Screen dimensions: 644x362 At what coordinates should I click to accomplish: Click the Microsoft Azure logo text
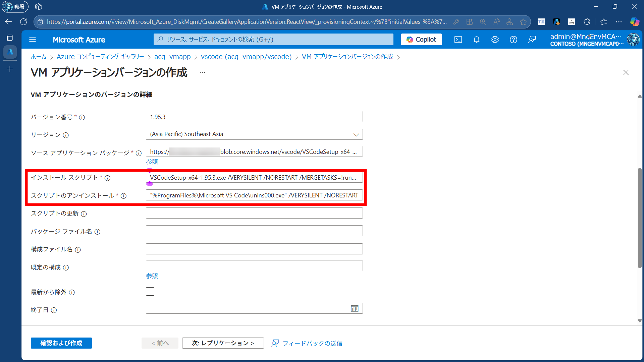point(79,40)
